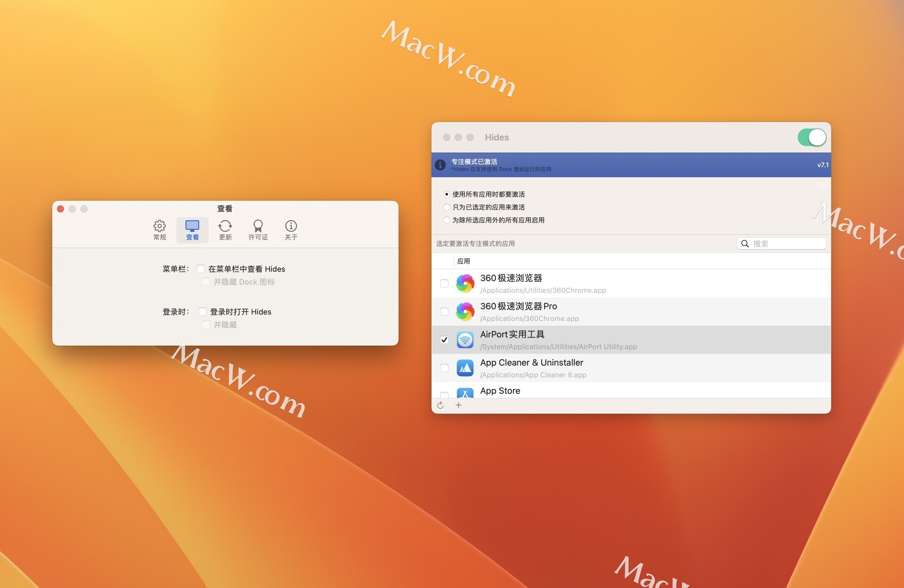Click the App Store row name

[x=500, y=391]
